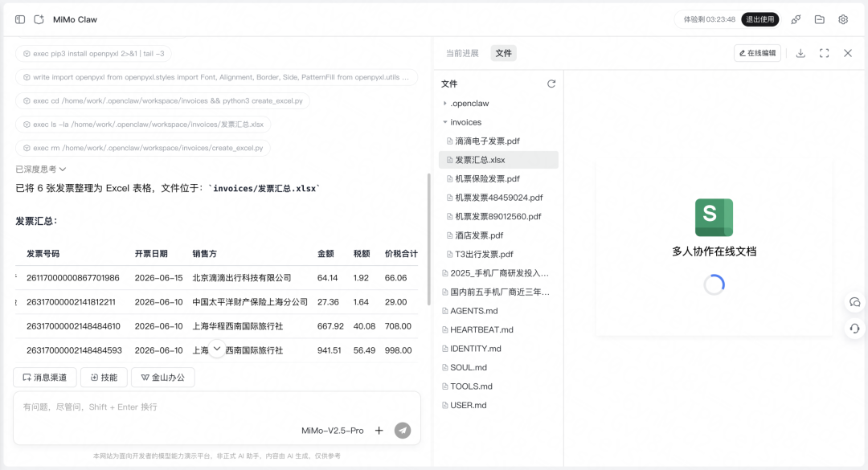Viewport: 868px width, 470px height.
Task: Click the link connection icon in top bar
Action: 796,19
